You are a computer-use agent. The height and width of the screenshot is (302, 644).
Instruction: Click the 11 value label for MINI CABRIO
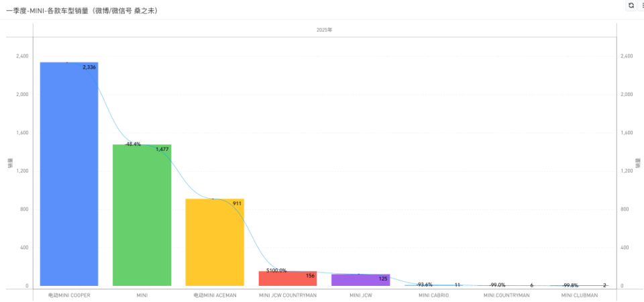[458, 285]
